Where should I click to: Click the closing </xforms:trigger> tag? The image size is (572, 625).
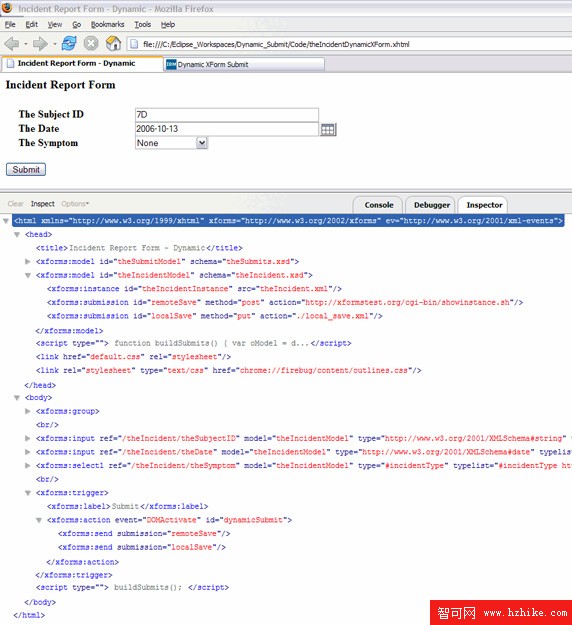click(x=74, y=575)
